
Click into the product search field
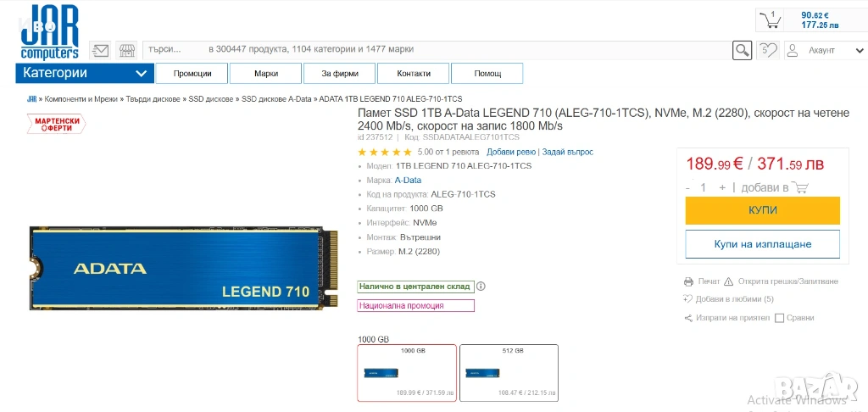(437, 50)
